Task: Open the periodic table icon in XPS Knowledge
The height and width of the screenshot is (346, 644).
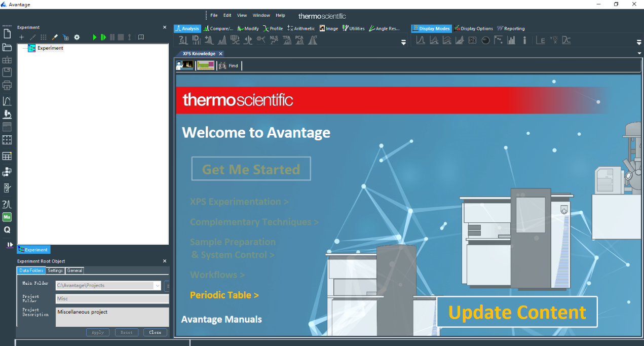Action: (x=206, y=65)
